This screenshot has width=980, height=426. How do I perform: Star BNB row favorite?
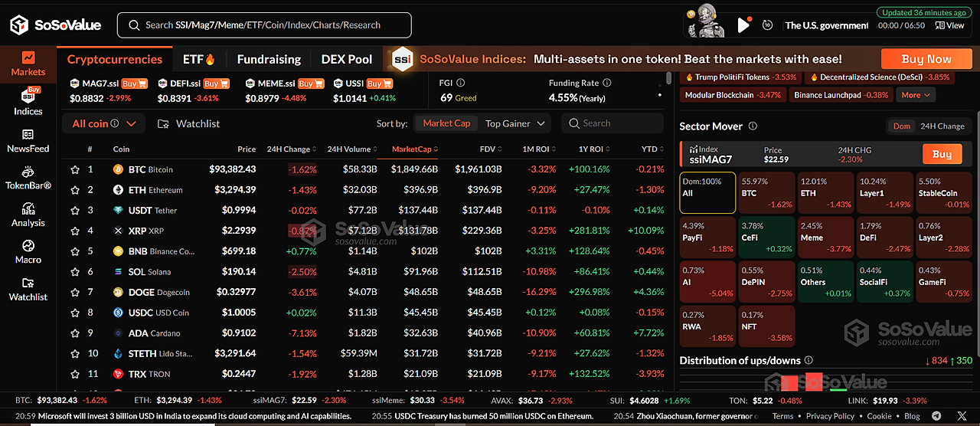(x=75, y=251)
